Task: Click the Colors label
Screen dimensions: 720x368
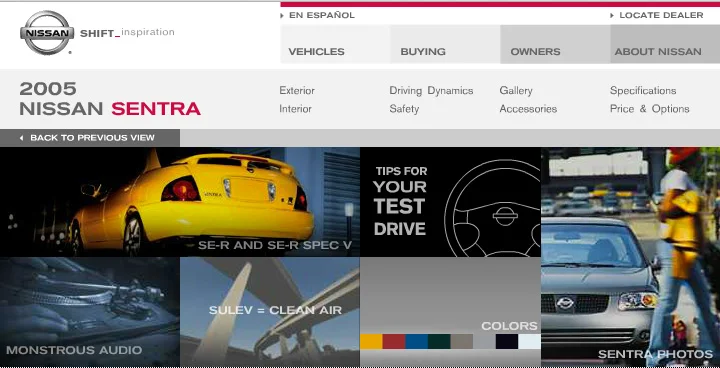Action: pyautogui.click(x=509, y=326)
